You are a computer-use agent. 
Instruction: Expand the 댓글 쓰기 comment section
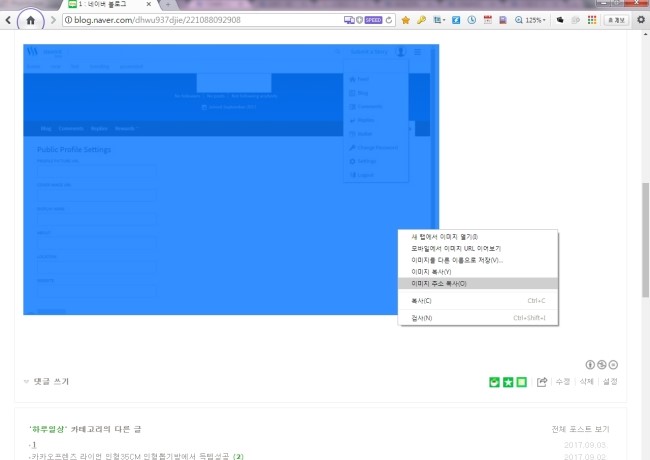click(46, 381)
